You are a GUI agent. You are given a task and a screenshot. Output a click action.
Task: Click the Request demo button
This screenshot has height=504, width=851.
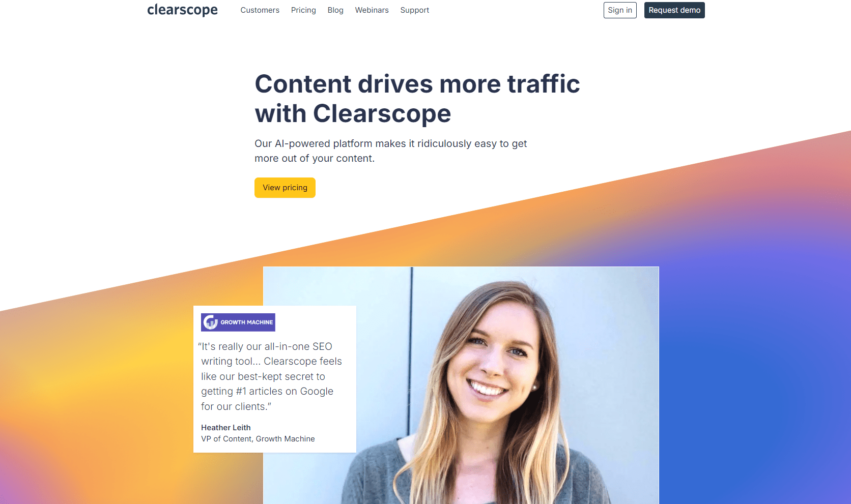(x=674, y=10)
